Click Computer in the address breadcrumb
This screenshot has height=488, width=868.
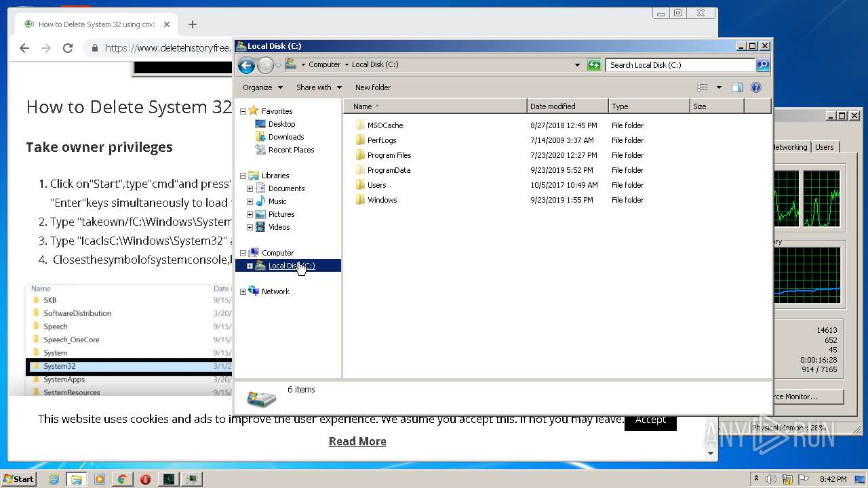click(324, 65)
